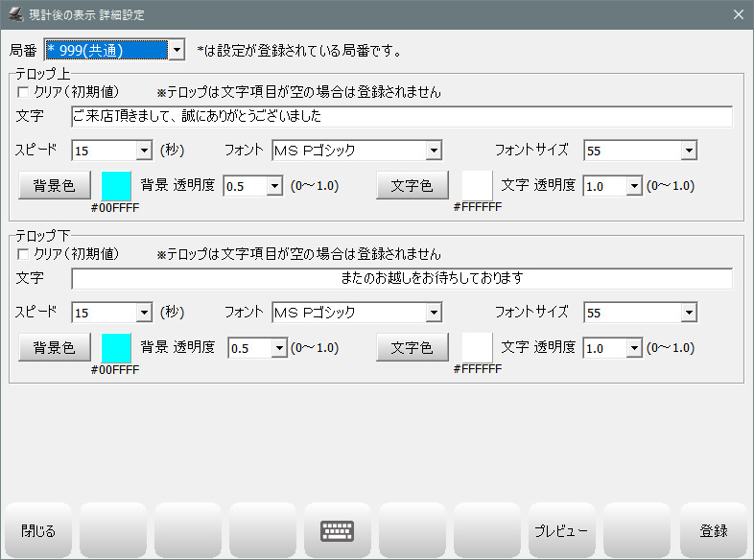The width and height of the screenshot is (754, 560).
Task: Click 背景色 button in テロップ下
Action: 55,348
